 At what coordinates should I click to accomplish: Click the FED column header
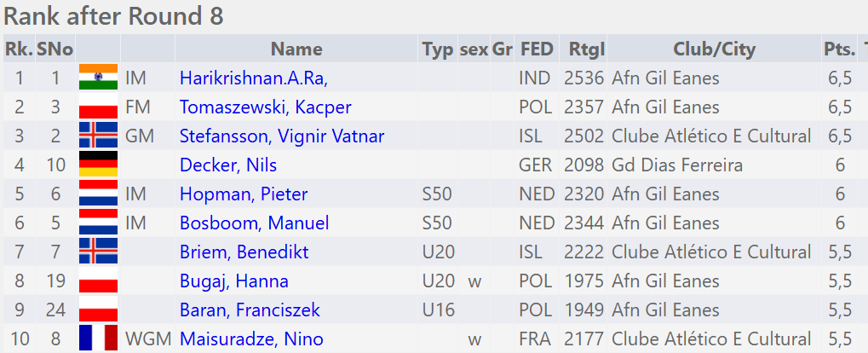coord(537,49)
